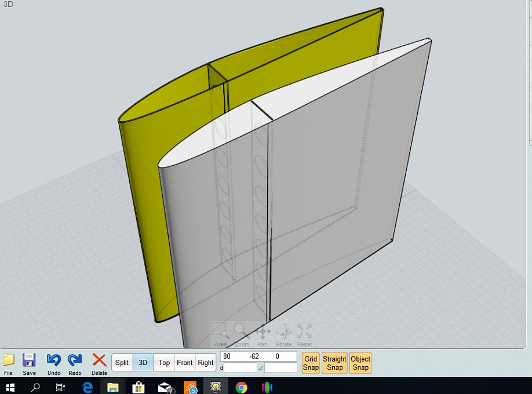Viewport: 532px width, 394px height.
Task: Click the coordinate input field
Action: pyautogui.click(x=258, y=356)
